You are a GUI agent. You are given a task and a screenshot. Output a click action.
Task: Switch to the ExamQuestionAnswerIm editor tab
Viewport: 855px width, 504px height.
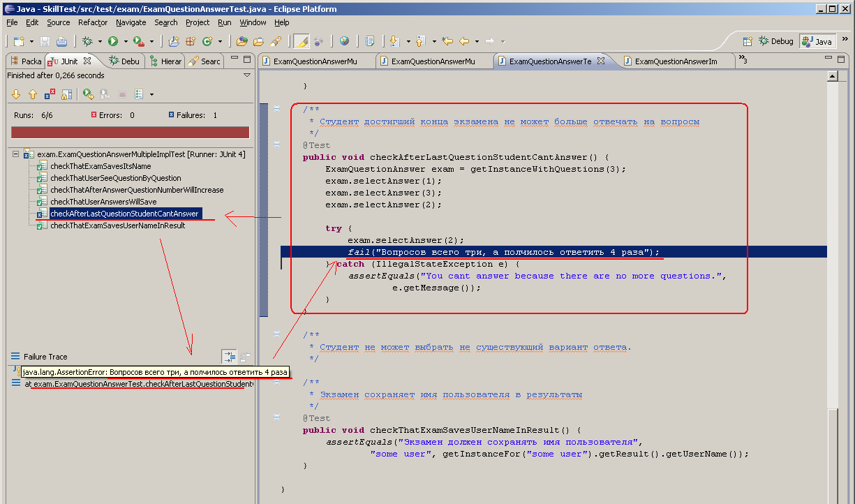(x=674, y=61)
